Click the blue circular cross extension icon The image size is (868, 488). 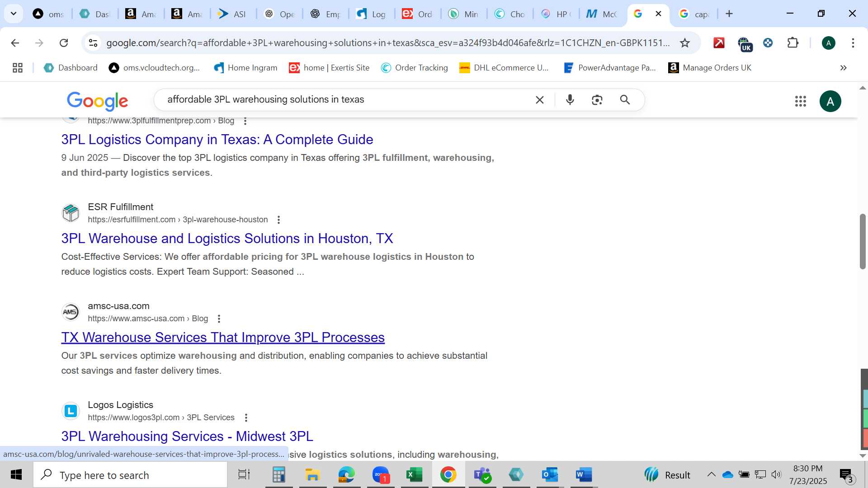click(768, 43)
